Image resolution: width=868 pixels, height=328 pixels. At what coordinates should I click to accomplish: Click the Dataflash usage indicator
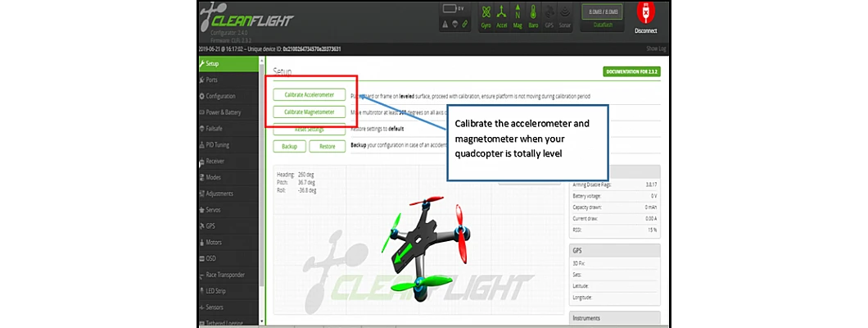click(x=602, y=17)
